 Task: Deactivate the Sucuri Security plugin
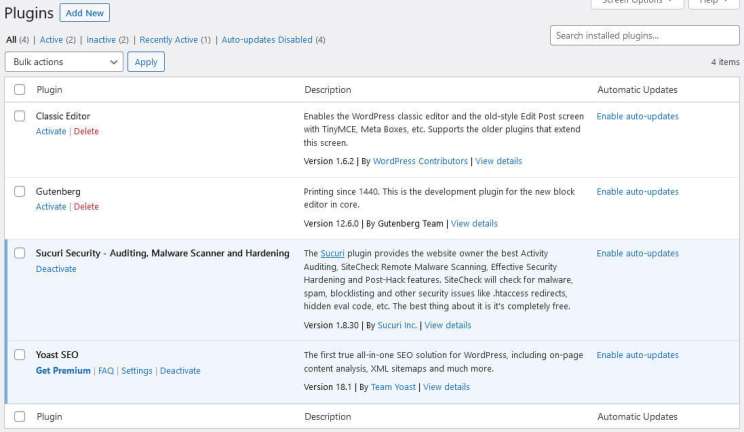pos(56,269)
